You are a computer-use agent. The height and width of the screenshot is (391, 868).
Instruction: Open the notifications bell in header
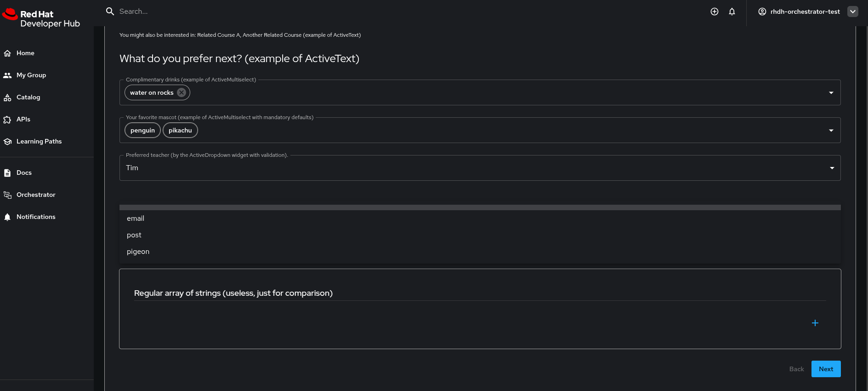pyautogui.click(x=732, y=11)
